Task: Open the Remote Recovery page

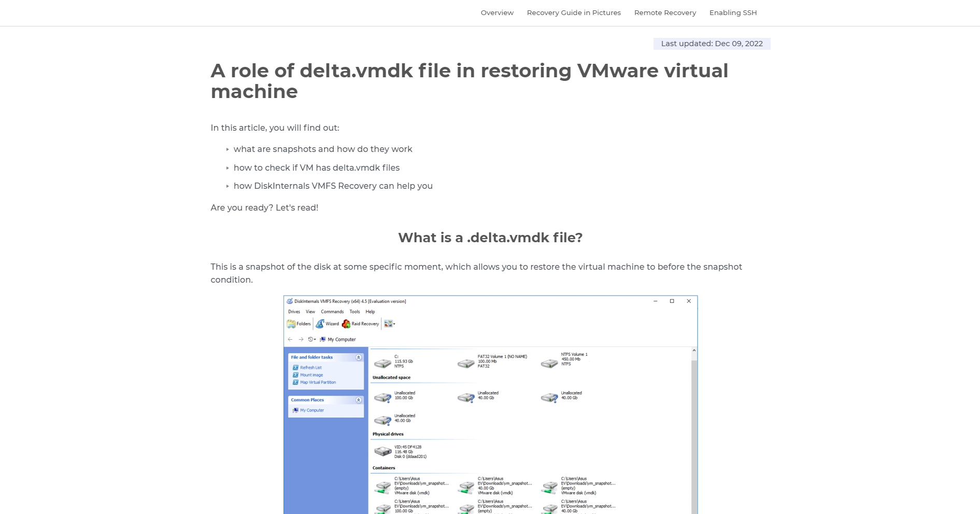Action: tap(665, 12)
